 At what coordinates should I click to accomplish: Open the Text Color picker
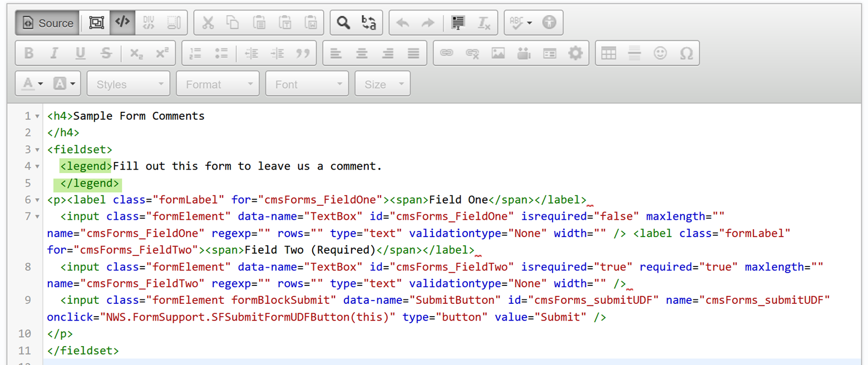32,84
